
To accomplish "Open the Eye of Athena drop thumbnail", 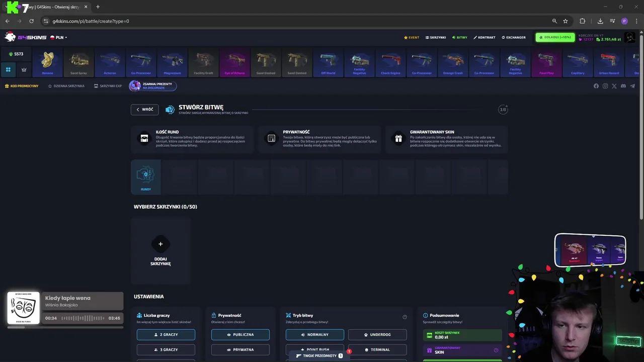I will (234, 62).
